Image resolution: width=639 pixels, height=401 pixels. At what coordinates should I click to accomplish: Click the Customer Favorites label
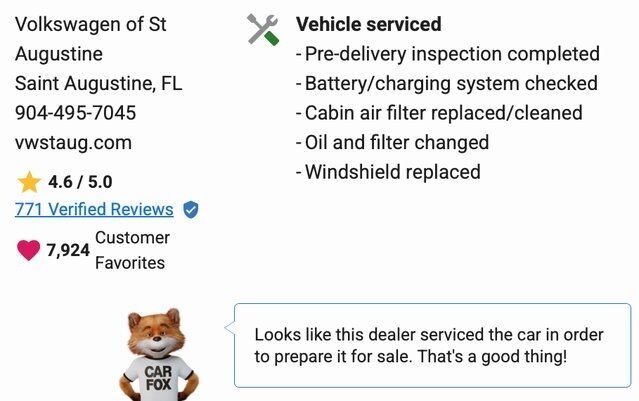(132, 250)
